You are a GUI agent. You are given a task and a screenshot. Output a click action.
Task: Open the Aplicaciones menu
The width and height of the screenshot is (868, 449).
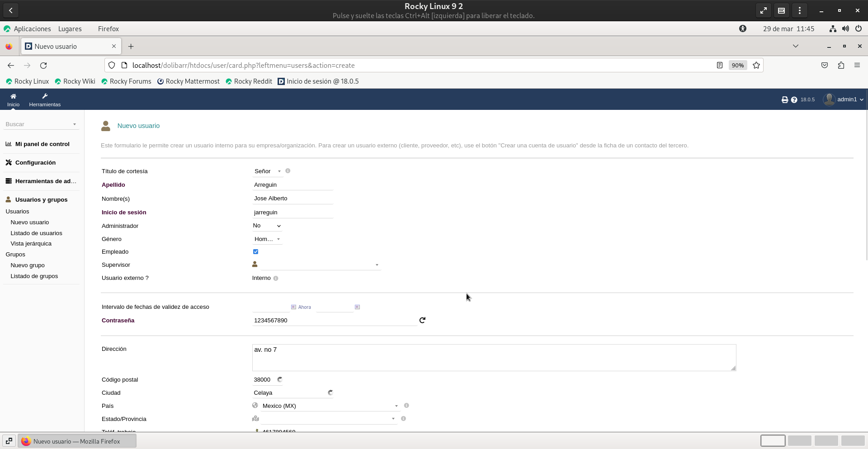[x=32, y=29]
